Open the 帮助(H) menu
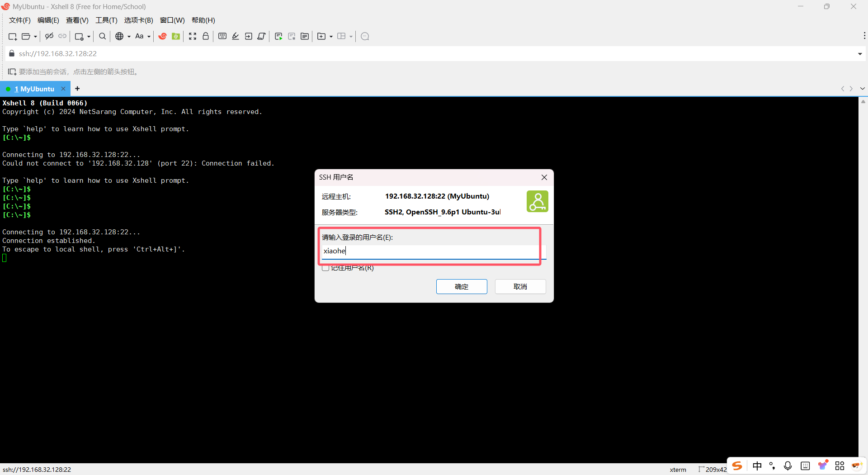 203,20
